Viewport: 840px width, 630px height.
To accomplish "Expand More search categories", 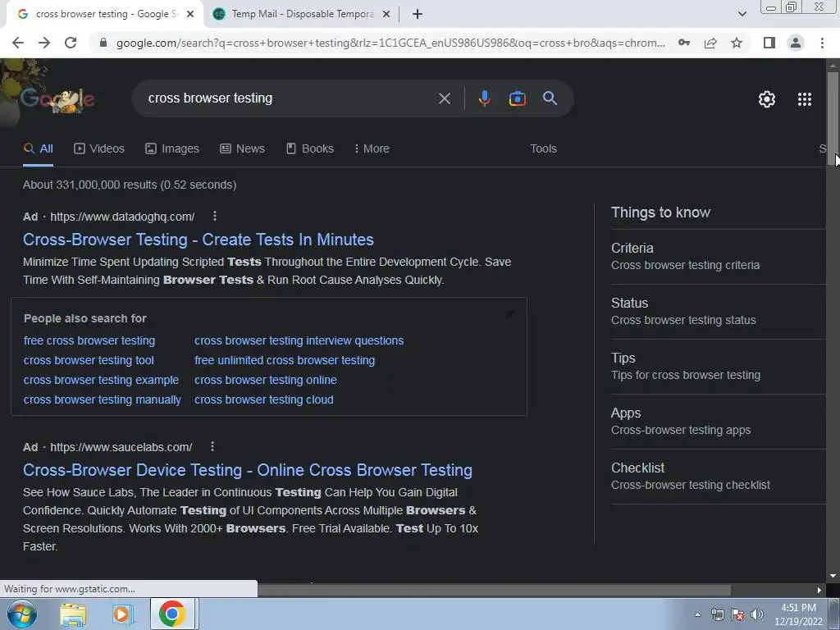I will pyautogui.click(x=372, y=148).
